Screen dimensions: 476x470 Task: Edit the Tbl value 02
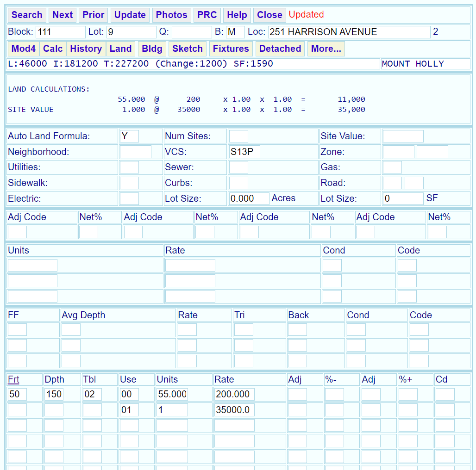(92, 394)
